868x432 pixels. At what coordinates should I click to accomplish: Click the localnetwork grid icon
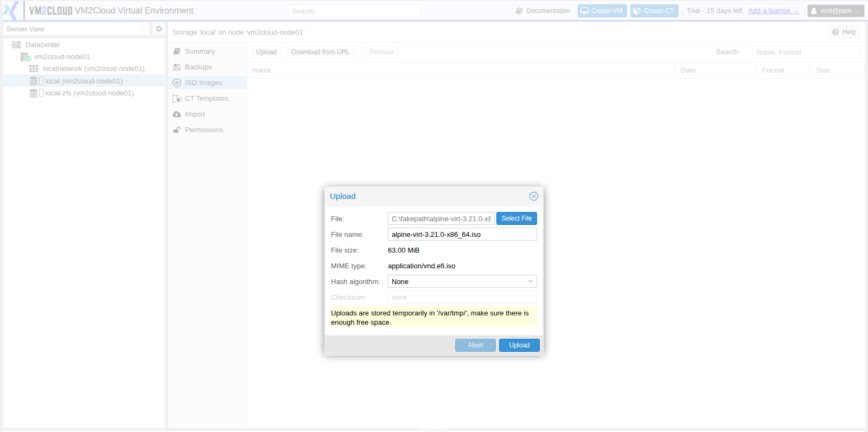(34, 69)
